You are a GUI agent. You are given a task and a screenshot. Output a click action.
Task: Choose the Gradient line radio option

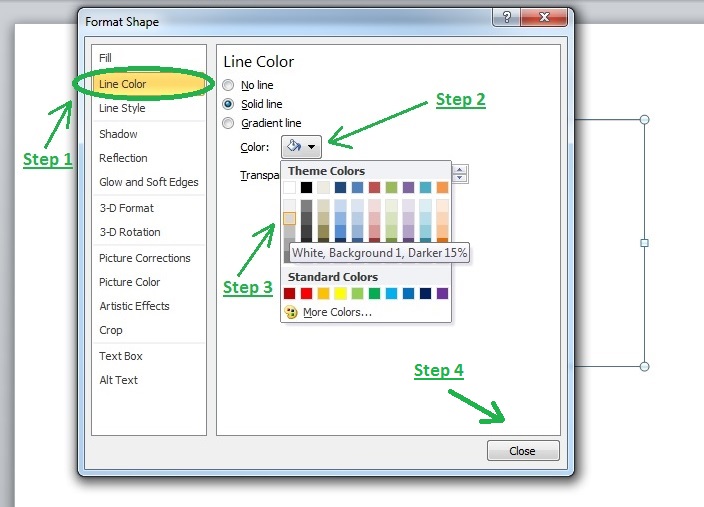pyautogui.click(x=228, y=123)
